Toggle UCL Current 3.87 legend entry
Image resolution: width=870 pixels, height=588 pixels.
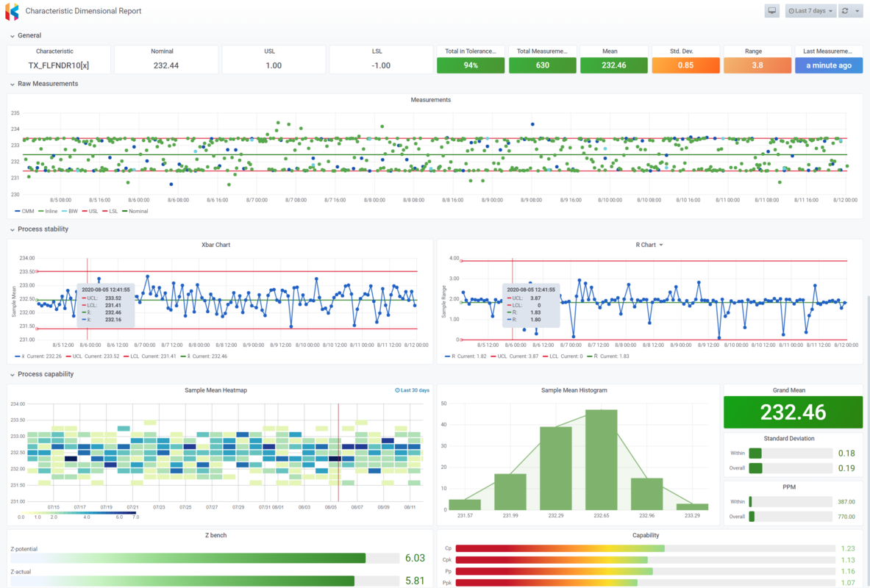(514, 356)
